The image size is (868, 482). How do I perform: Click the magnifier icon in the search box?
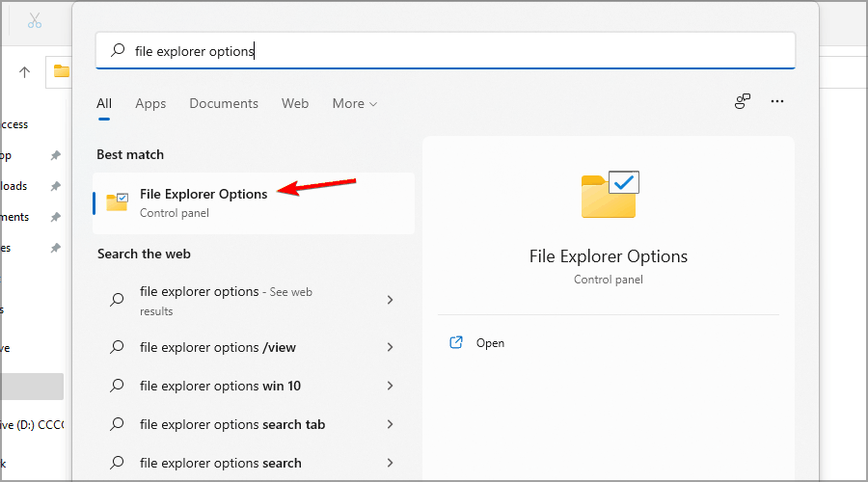[x=118, y=50]
